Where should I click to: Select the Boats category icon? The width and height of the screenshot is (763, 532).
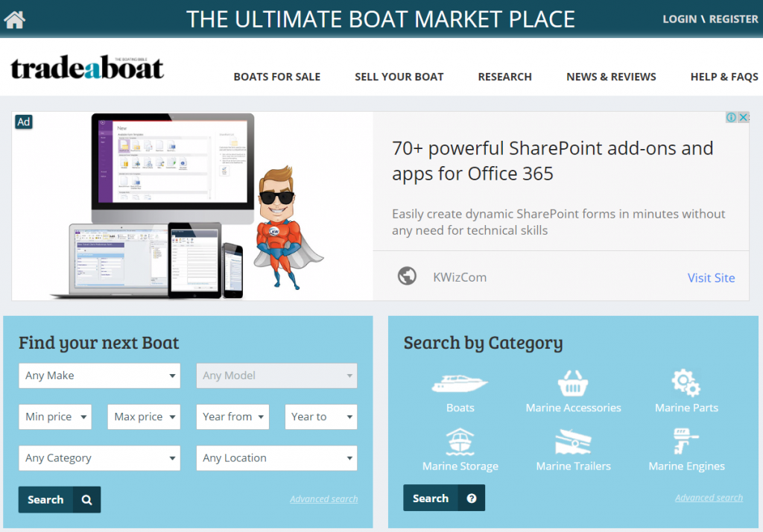[460, 384]
